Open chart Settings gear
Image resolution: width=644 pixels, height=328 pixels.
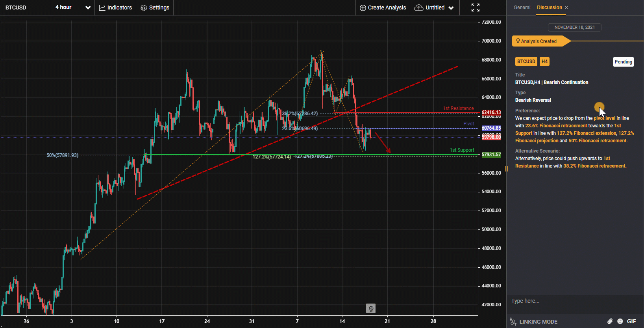[x=155, y=7]
